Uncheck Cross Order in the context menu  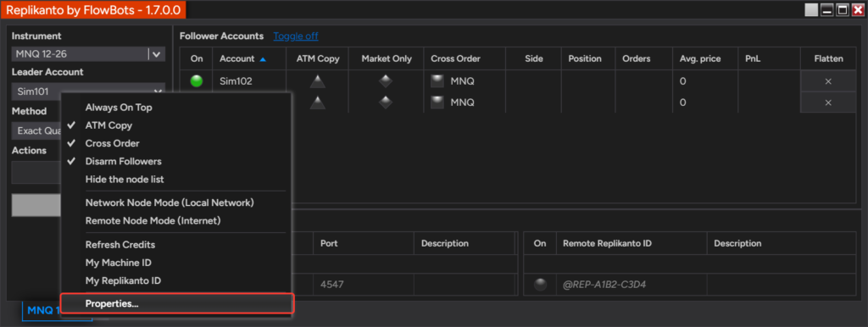tap(176, 143)
